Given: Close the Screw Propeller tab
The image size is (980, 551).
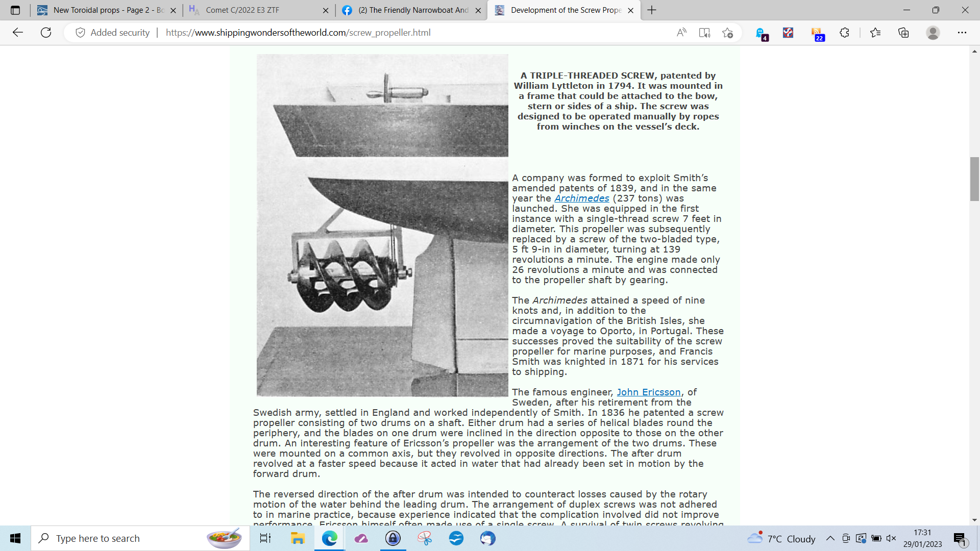Looking at the screenshot, I should pos(631,10).
